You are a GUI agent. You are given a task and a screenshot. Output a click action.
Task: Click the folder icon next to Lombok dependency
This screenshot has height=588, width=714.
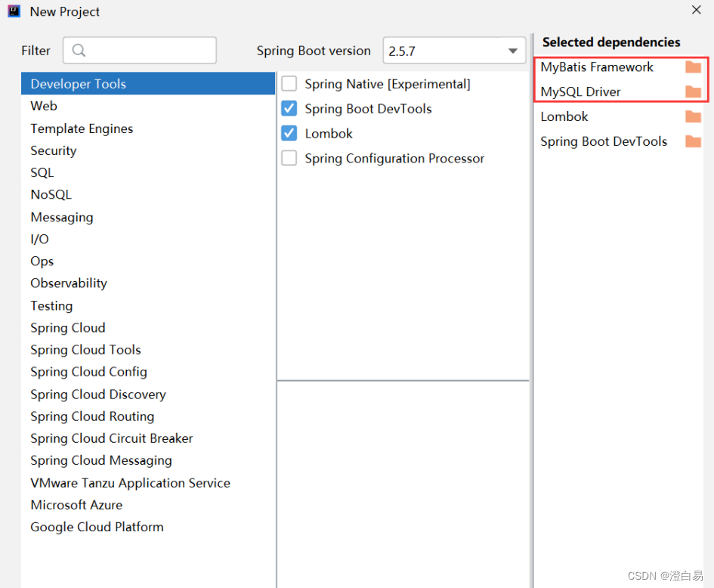click(x=693, y=116)
